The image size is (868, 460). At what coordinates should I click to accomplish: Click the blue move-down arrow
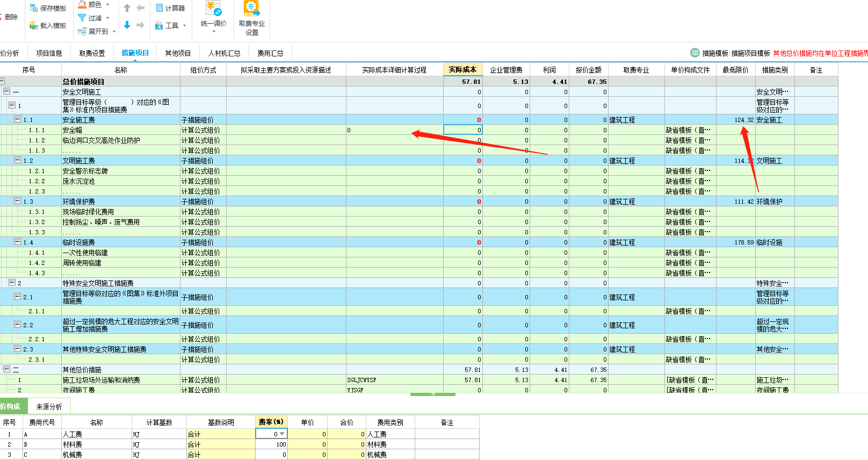(127, 25)
